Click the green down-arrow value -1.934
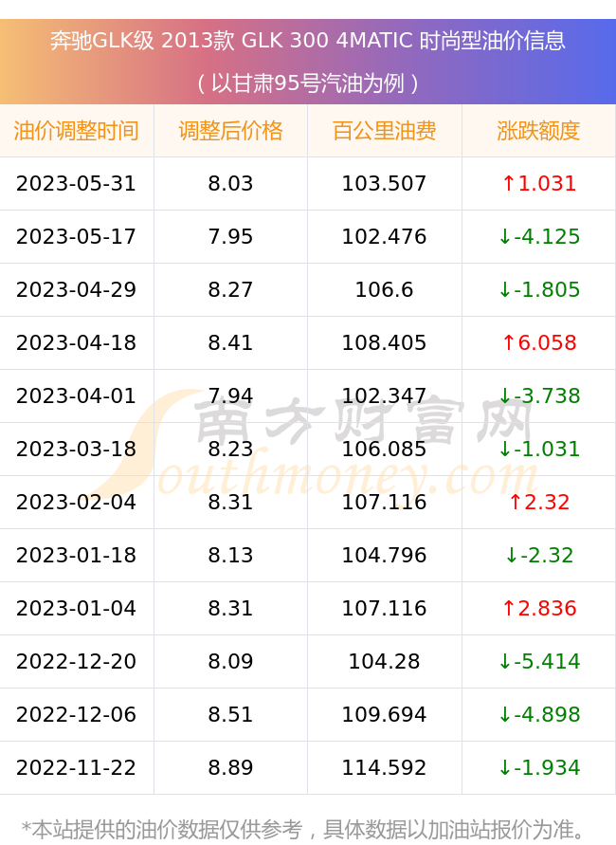616x845 pixels. pos(539,767)
